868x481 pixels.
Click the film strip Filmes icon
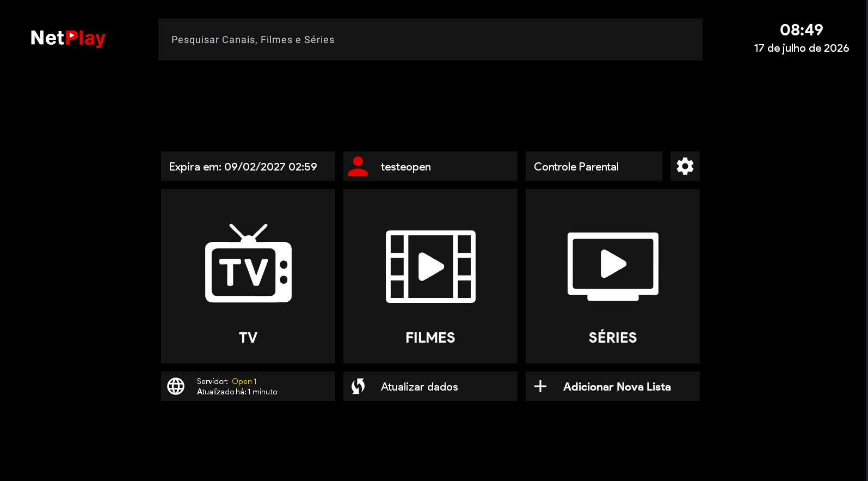pyautogui.click(x=430, y=266)
